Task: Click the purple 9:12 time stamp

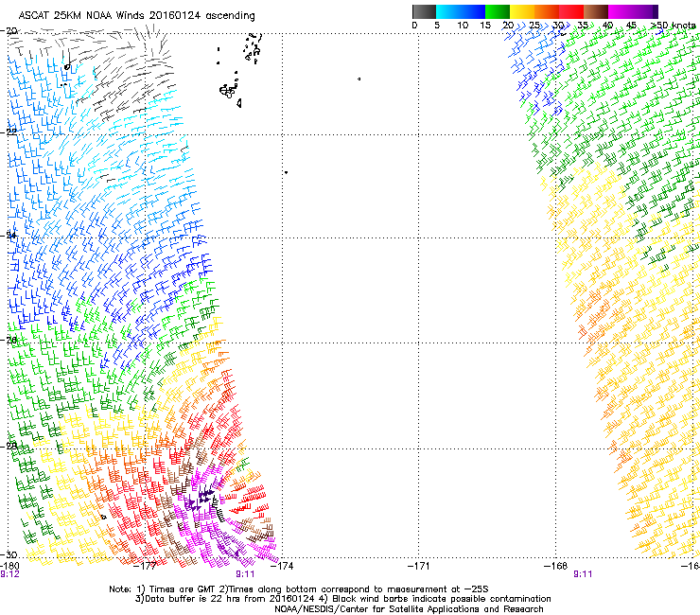Action: [9, 574]
